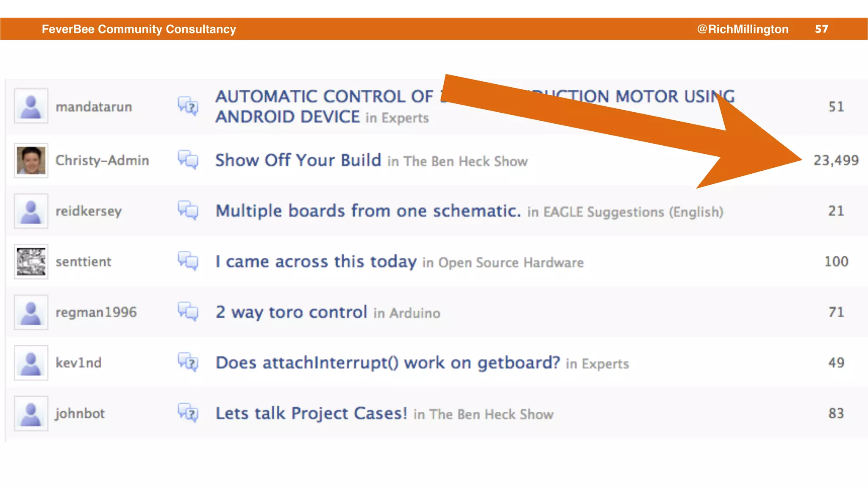Visit reidkersey's user profile name
Screen dimensions: 868x488
pos(89,211)
